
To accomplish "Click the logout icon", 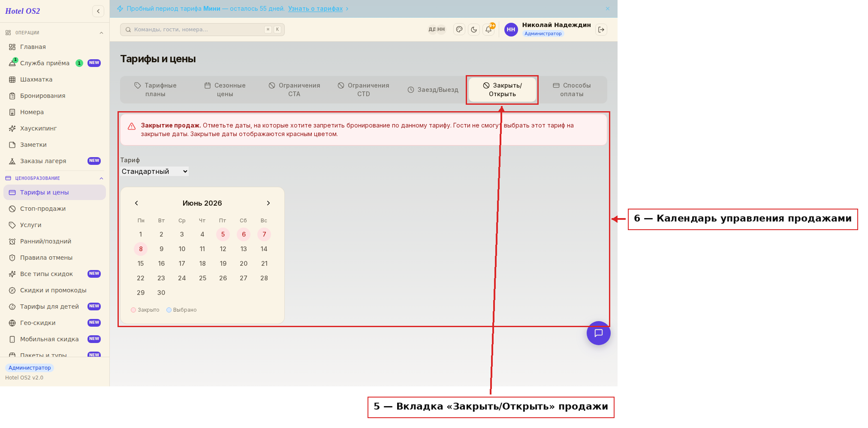I will (601, 30).
